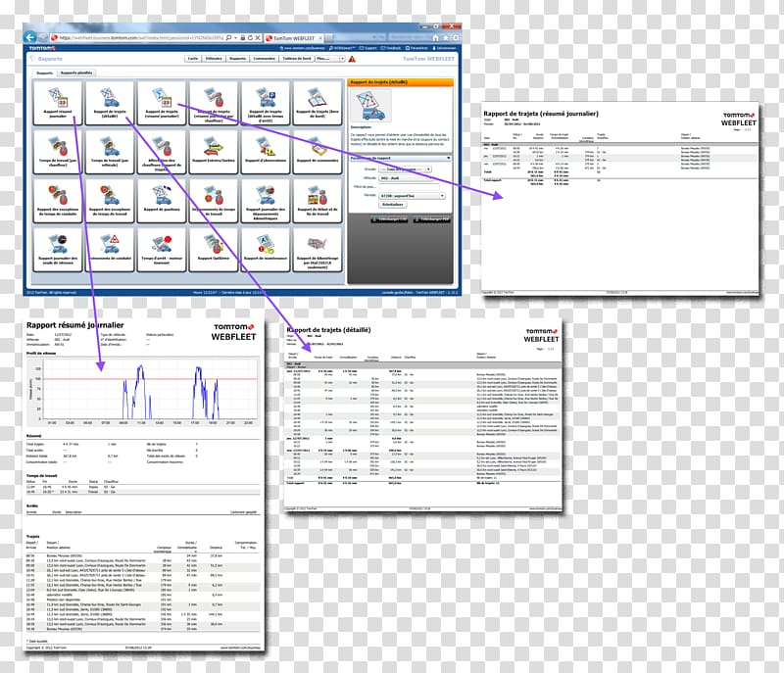The height and width of the screenshot is (673, 784).
Task: Open the Véhicule dropdown
Action: click(x=409, y=178)
